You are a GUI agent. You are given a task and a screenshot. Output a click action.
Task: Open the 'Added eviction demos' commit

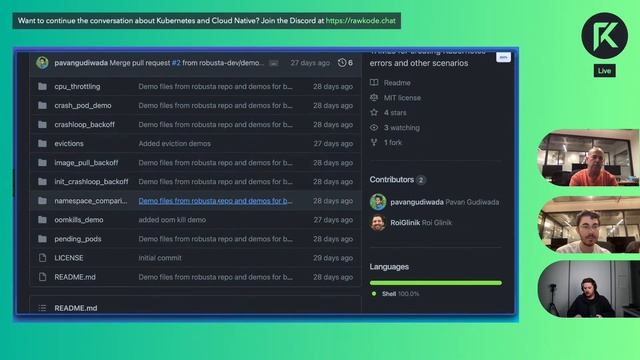coord(175,144)
